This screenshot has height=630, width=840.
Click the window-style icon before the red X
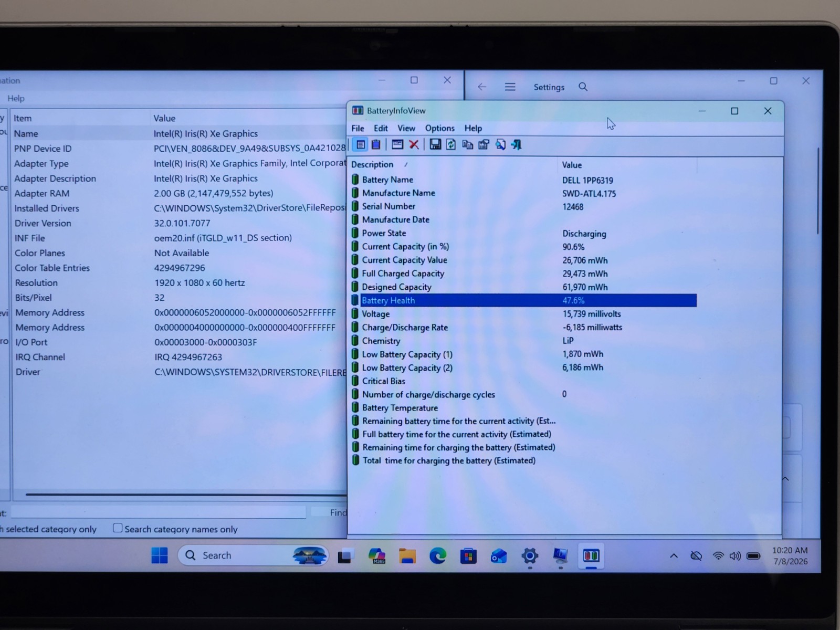pos(397,144)
